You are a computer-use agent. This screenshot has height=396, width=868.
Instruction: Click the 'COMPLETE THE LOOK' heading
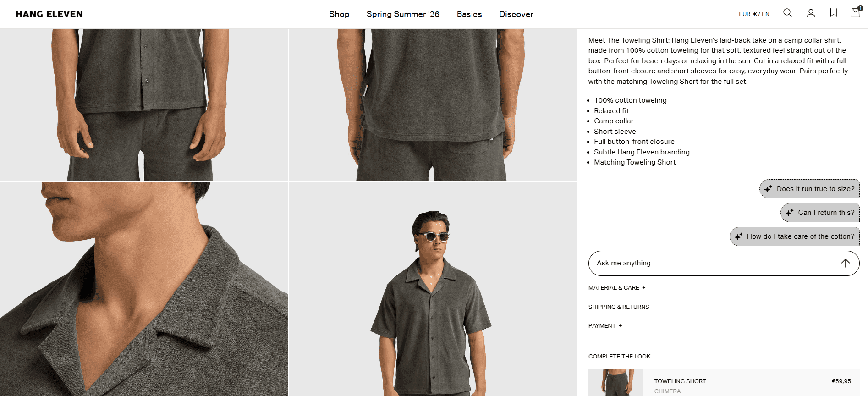[619, 357]
